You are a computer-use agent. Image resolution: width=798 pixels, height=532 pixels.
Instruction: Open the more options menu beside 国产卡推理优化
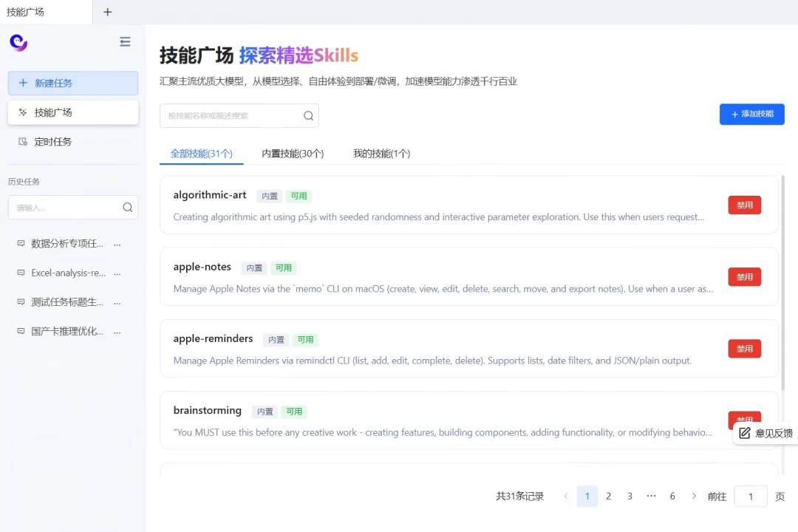[117, 331]
